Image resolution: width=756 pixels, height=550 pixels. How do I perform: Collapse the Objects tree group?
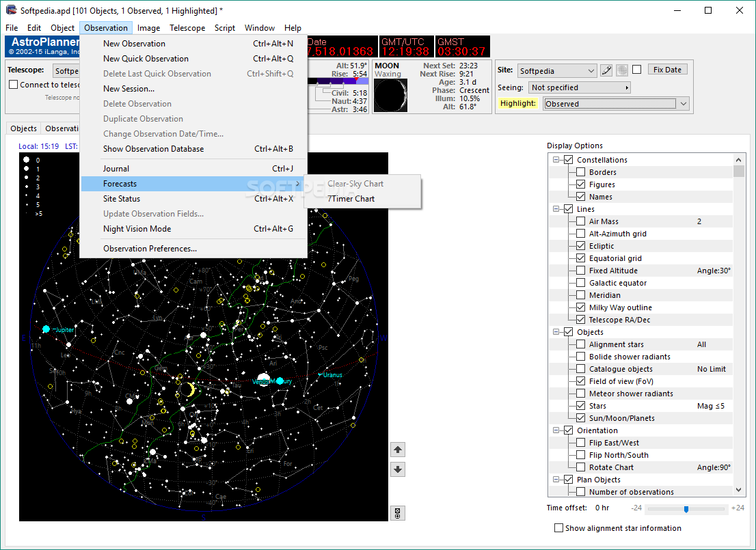(x=556, y=332)
